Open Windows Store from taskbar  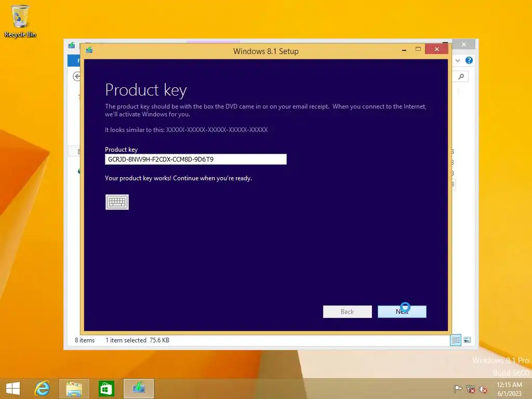coord(106,389)
